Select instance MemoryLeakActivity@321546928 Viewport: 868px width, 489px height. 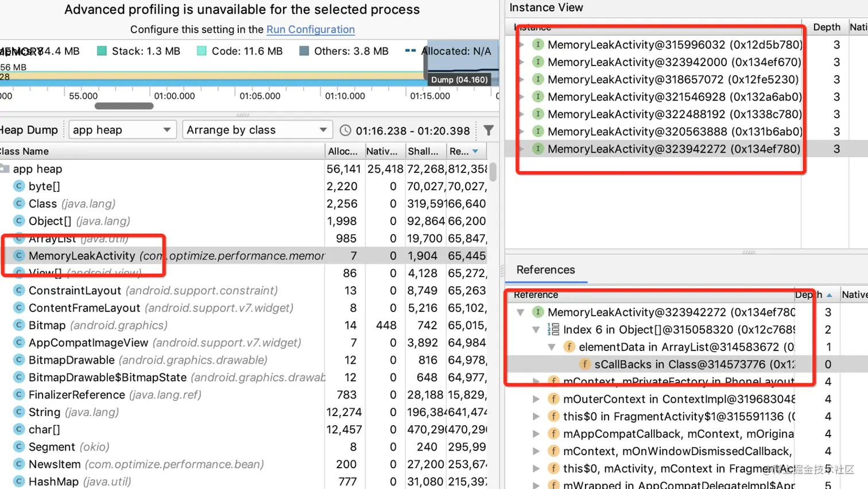point(675,97)
